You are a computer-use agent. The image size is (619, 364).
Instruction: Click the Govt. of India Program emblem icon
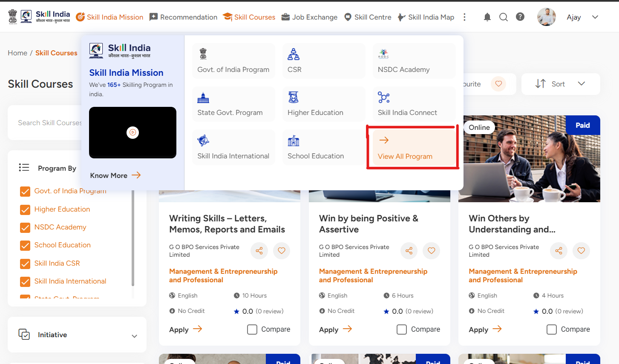(x=203, y=54)
